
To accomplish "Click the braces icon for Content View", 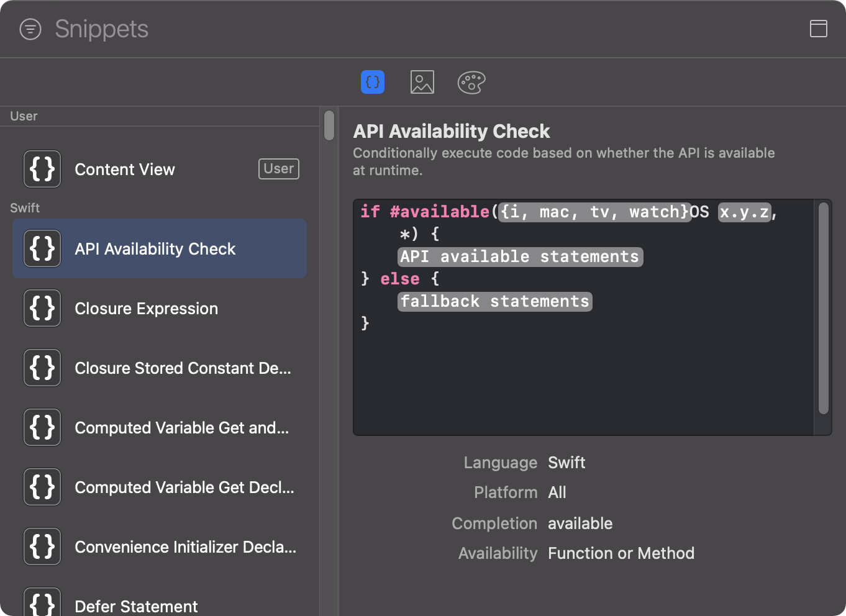I will [42, 169].
